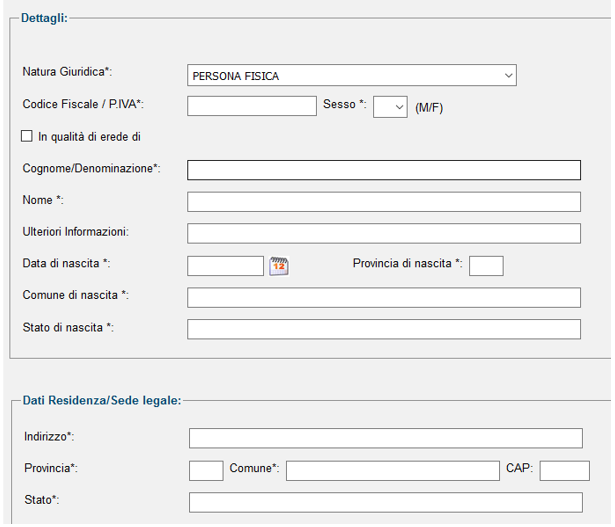The width and height of the screenshot is (615, 527).
Task: Open the date of birth calendar picker
Action: click(x=279, y=266)
